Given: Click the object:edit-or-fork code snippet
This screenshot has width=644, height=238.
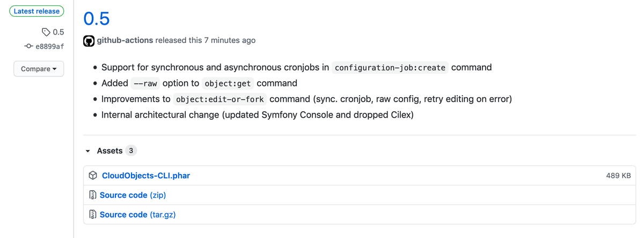Looking at the screenshot, I should click(220, 99).
